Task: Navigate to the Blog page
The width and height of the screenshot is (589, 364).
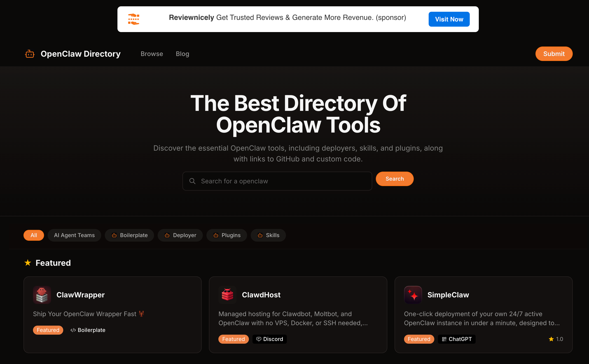Action: [x=182, y=54]
